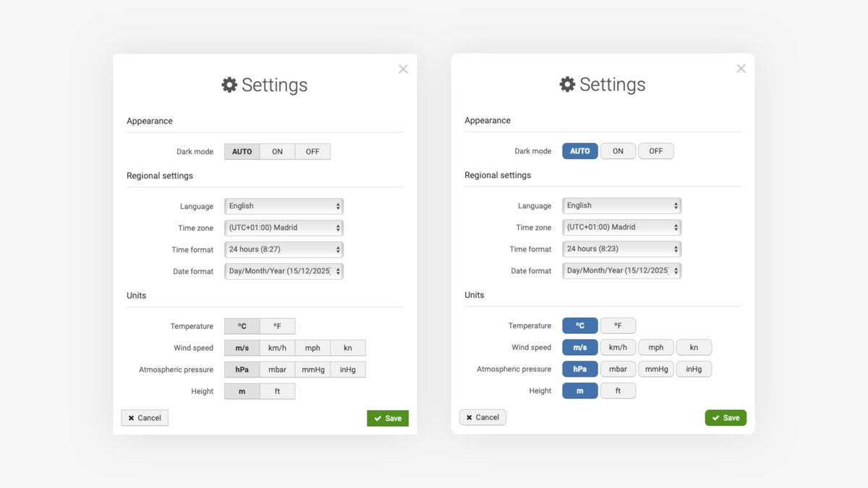This screenshot has height=488, width=868.
Task: Open Time zone dropdown in left dialog
Action: point(284,228)
